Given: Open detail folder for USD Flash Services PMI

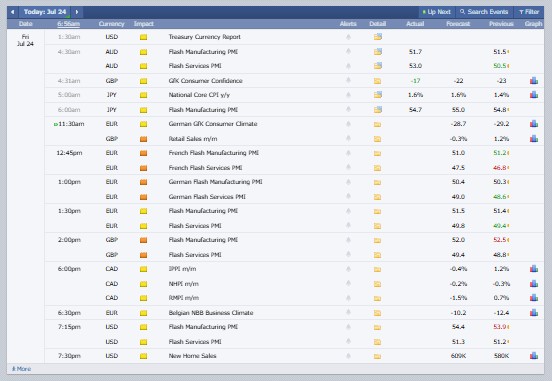Looking at the screenshot, I should (x=377, y=342).
